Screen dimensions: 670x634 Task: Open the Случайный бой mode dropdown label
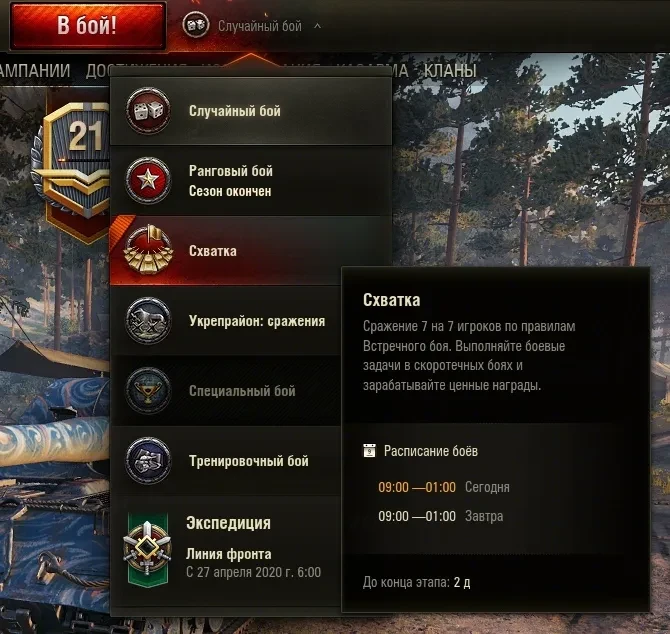tap(260, 26)
